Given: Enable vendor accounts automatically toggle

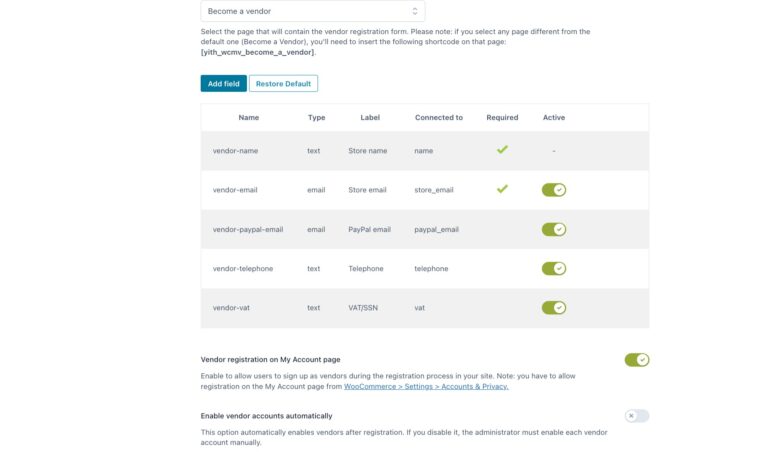Looking at the screenshot, I should pos(636,416).
